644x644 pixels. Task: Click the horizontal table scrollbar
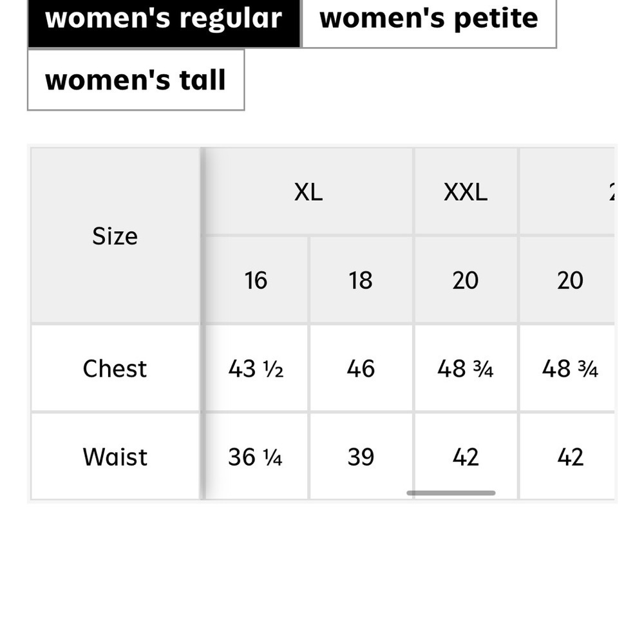pos(451,493)
